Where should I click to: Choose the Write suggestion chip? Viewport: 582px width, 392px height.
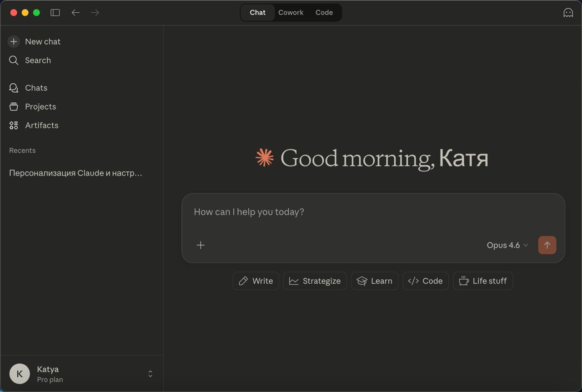(x=256, y=281)
